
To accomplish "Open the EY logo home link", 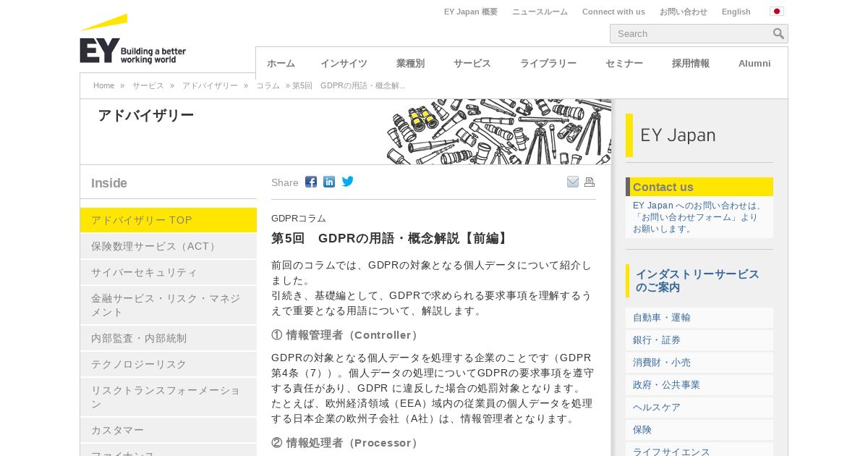I will (133, 40).
